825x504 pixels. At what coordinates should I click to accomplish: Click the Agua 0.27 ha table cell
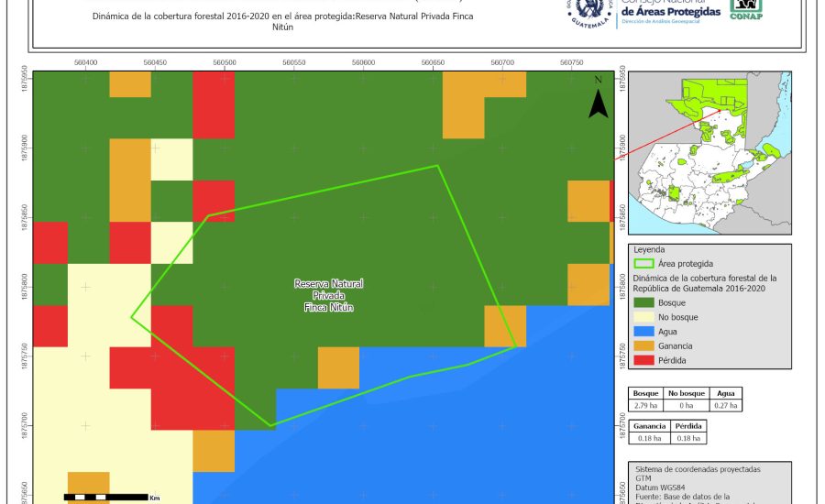coord(726,404)
